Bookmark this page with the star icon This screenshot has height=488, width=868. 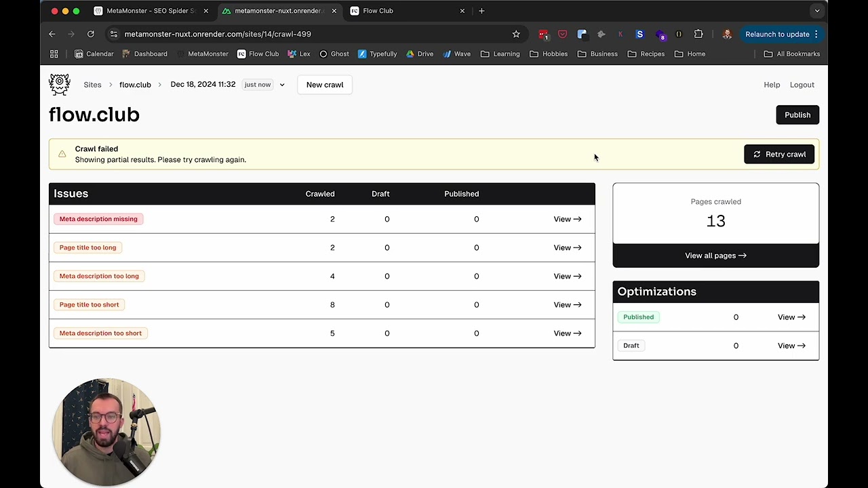[516, 34]
